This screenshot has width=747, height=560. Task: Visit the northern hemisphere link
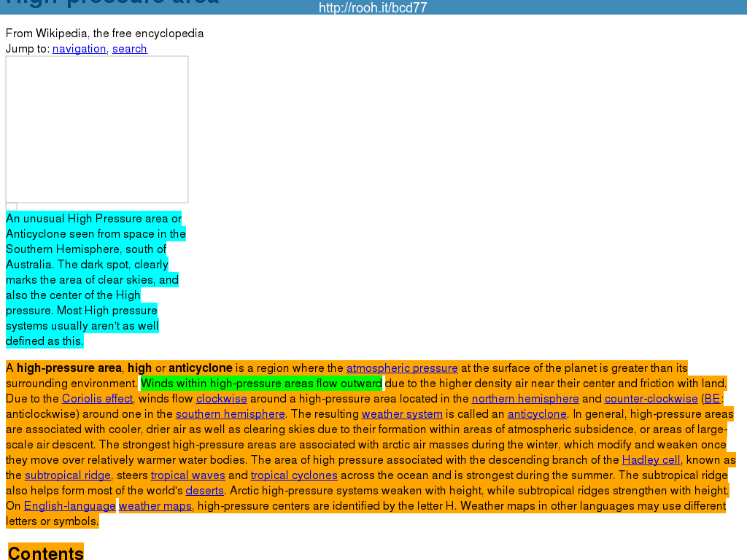525,399
